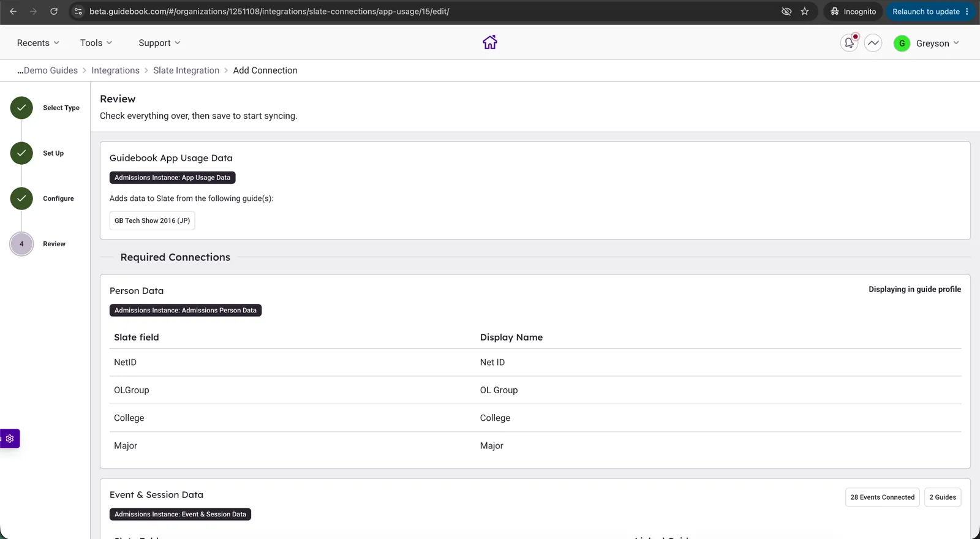Click the green G user avatar
Image resolution: width=980 pixels, height=539 pixels.
click(902, 43)
